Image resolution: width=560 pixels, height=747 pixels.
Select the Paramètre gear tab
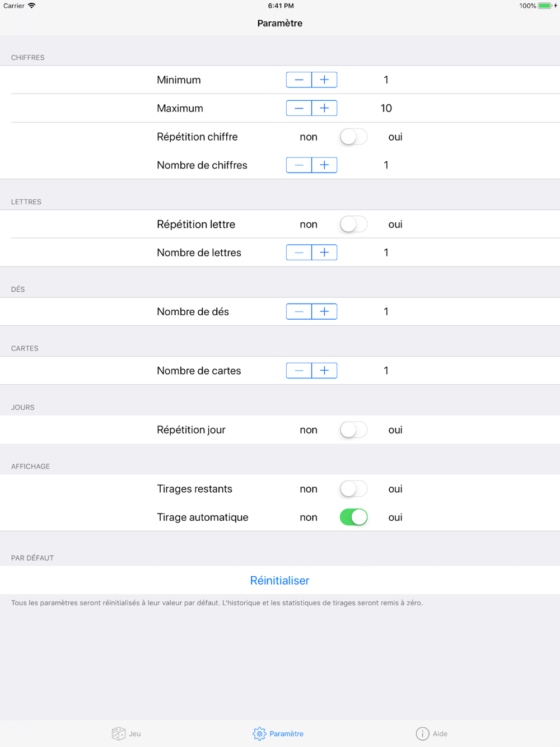[x=278, y=734]
